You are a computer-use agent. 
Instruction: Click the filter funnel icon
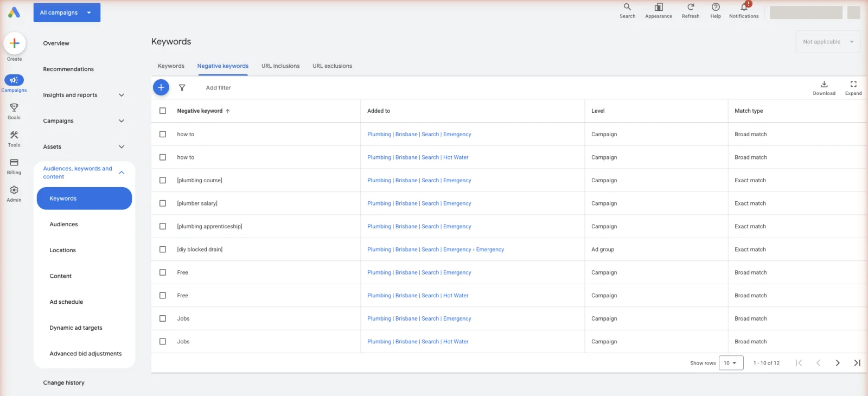pyautogui.click(x=182, y=88)
